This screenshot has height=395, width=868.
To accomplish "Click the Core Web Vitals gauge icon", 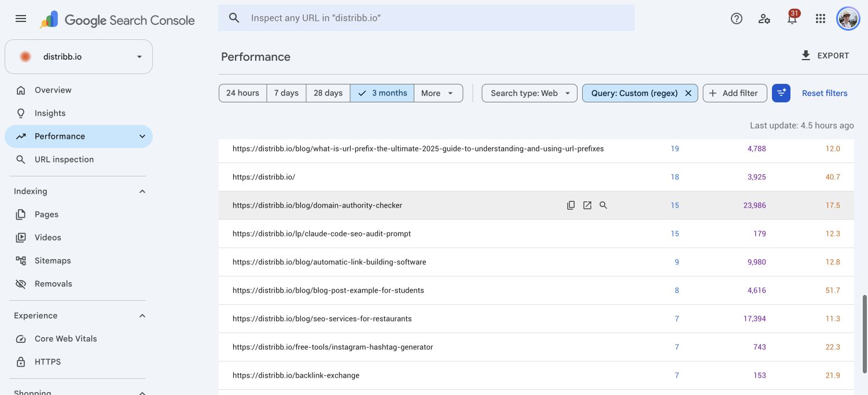I will (x=21, y=339).
